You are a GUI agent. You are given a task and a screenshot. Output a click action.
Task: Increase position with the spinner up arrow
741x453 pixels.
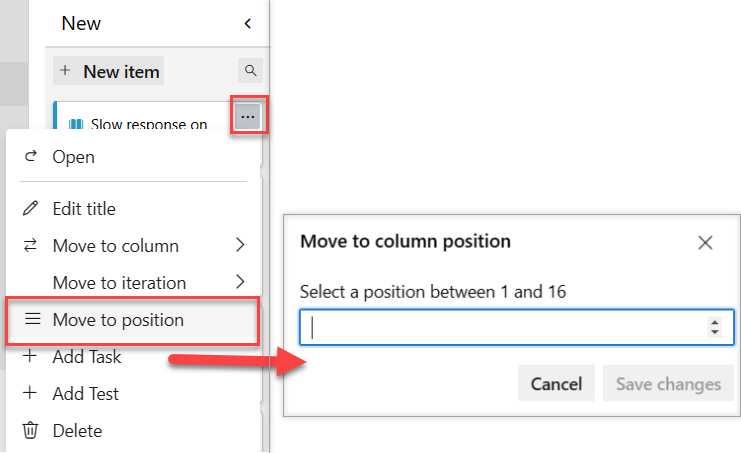[715, 322]
